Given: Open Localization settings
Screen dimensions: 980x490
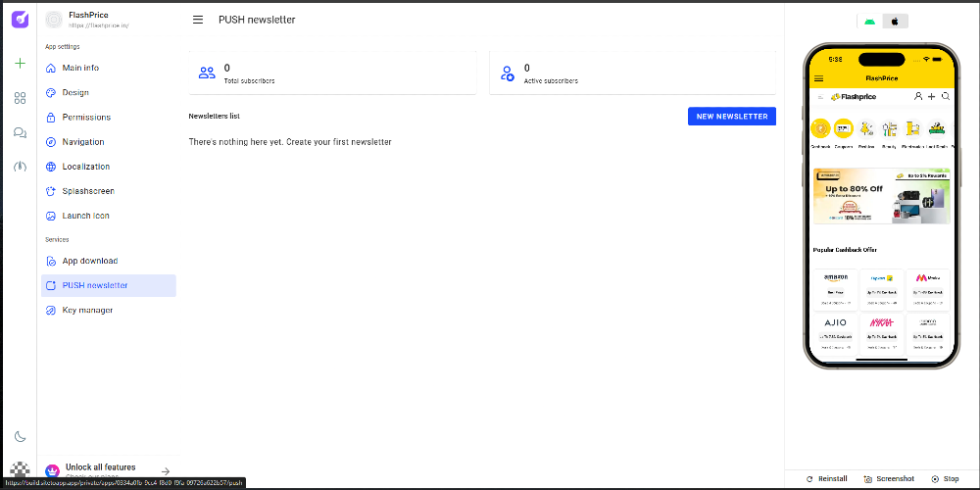Looking at the screenshot, I should tap(109, 167).
